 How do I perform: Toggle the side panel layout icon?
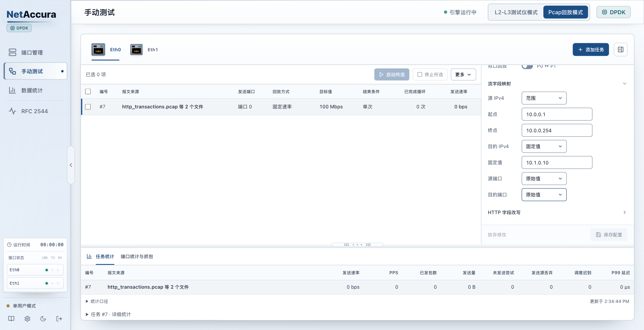tap(621, 50)
